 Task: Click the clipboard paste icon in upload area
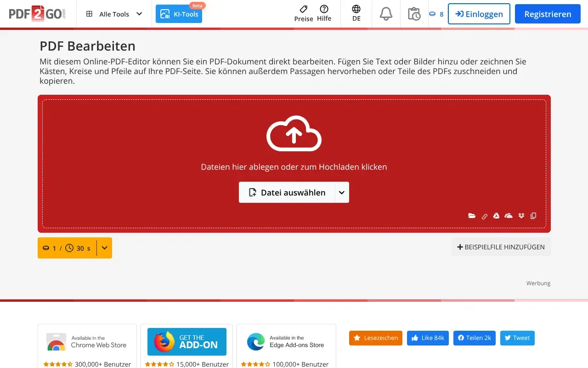coord(533,216)
